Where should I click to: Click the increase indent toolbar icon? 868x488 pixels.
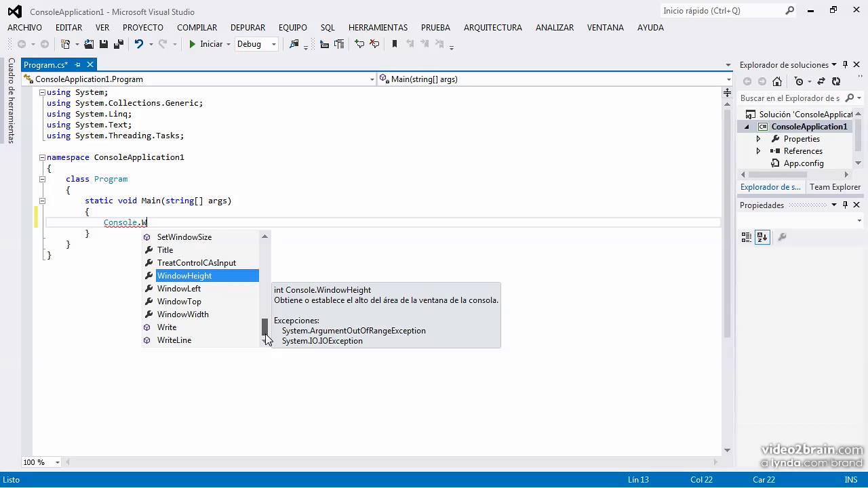tap(339, 44)
